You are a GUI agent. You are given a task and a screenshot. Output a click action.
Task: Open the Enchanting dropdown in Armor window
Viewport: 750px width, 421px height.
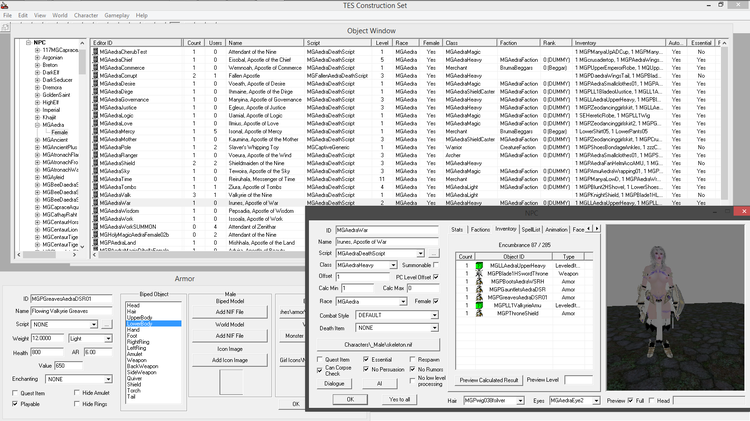(108, 379)
